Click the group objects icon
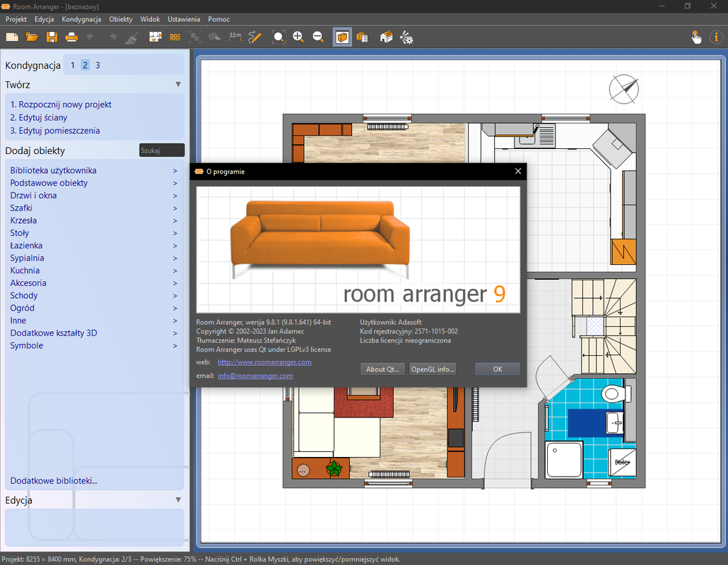 coord(195,37)
